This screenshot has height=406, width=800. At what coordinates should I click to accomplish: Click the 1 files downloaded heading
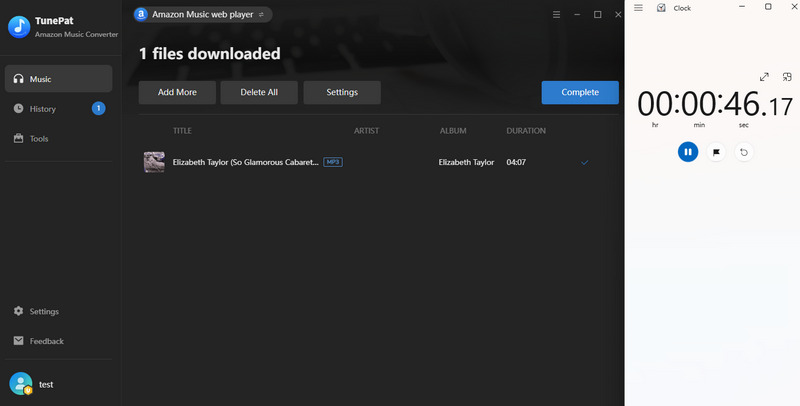click(210, 54)
